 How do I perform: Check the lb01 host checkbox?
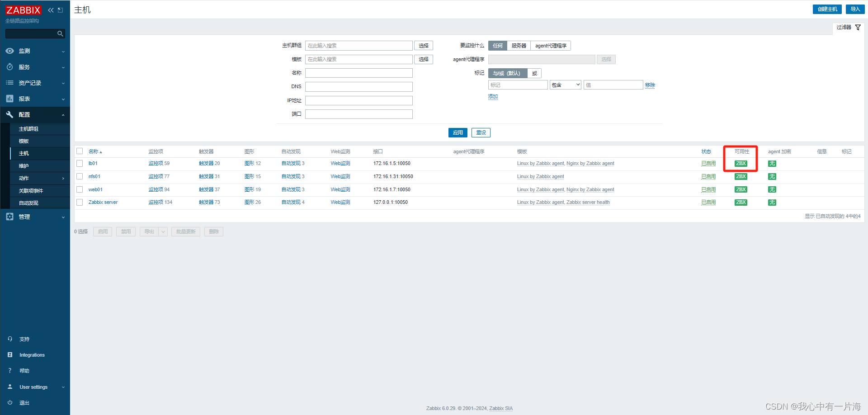pos(80,163)
